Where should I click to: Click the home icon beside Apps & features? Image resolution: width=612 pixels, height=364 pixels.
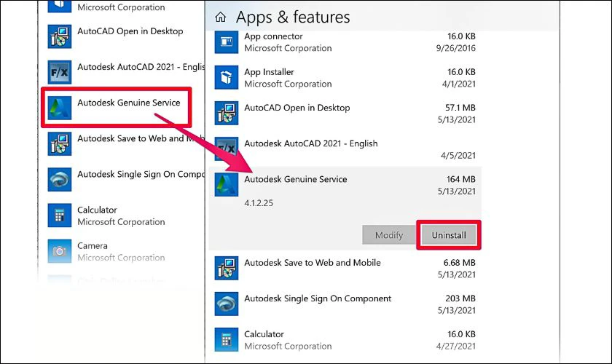pos(221,17)
